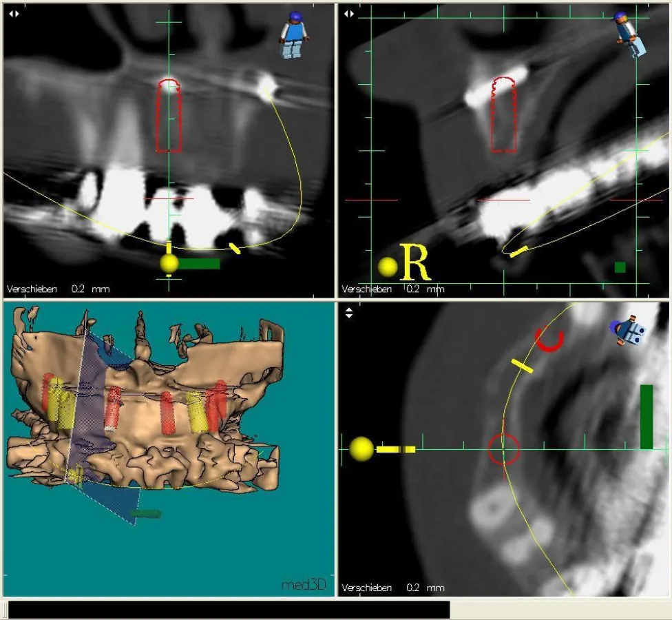Click the med3D logo in the 3D view
672x620 pixels.
click(303, 585)
